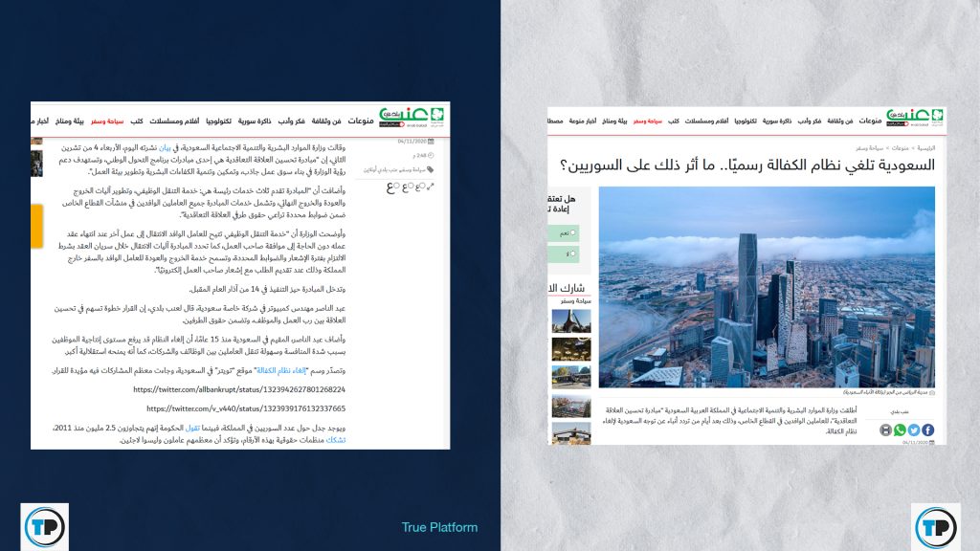Select the لا poll option
Image resolution: width=980 pixels, height=551 pixels.
click(565, 254)
